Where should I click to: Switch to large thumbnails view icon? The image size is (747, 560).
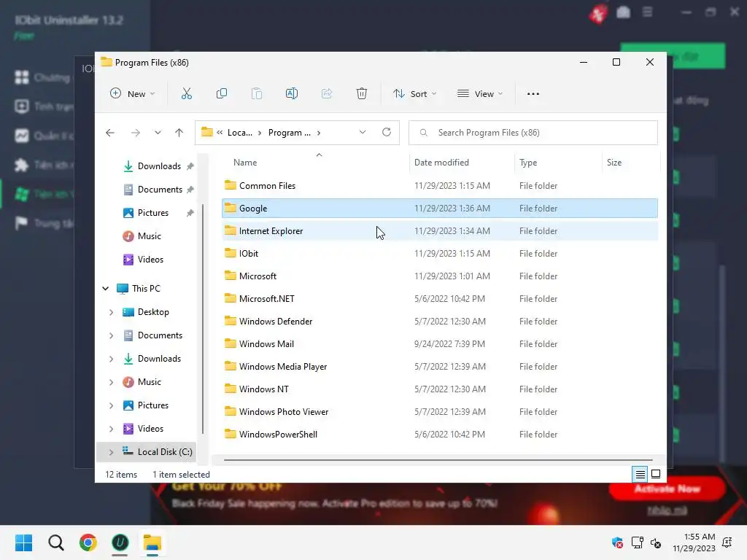pyautogui.click(x=656, y=474)
